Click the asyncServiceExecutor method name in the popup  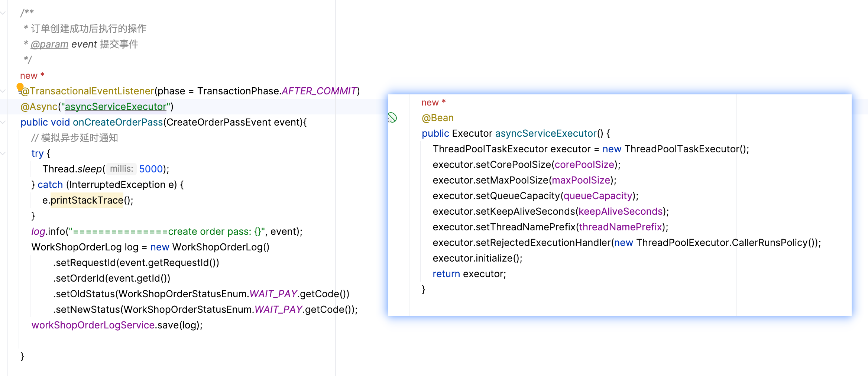coord(546,133)
